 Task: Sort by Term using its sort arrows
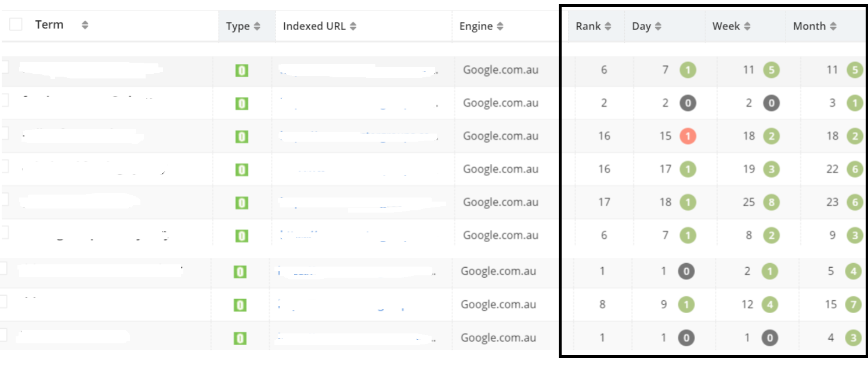pos(85,25)
